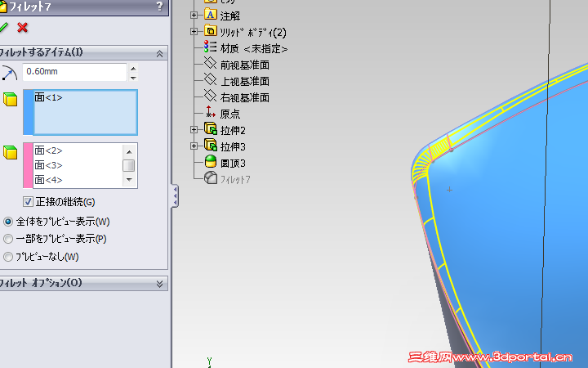
Task: Select 材质 <未指定> in the feature tree
Action: coord(254,49)
